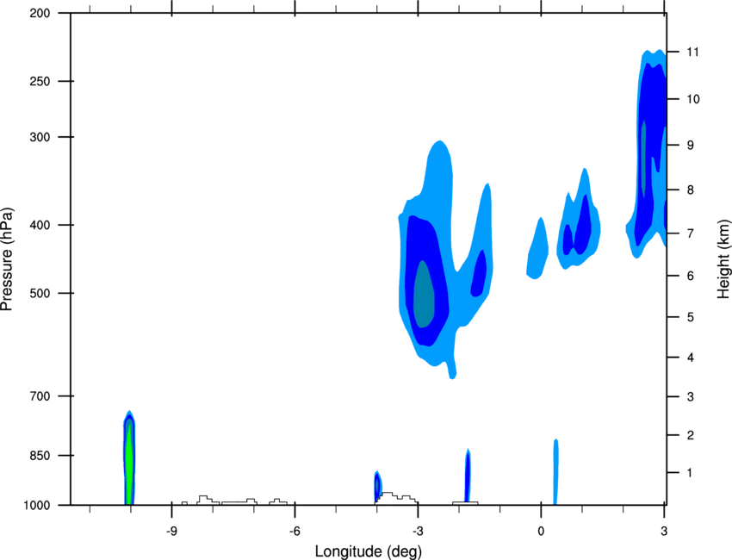The height and width of the screenshot is (560, 732).
Task: Click the 850 pressure tick label
Action: click(x=40, y=456)
